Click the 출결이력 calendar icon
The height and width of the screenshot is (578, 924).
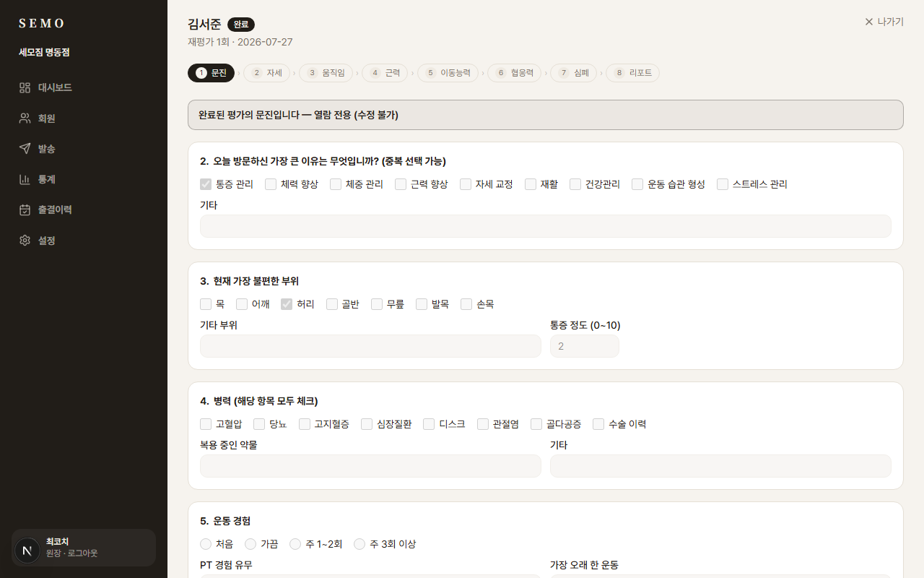pos(25,210)
